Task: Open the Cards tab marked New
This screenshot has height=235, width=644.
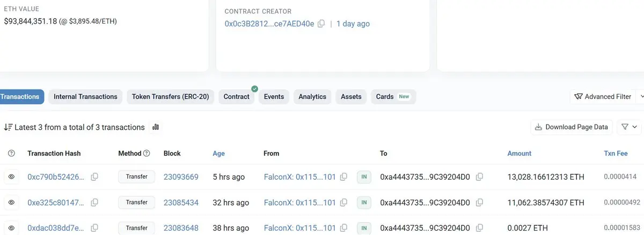Action: click(x=393, y=97)
